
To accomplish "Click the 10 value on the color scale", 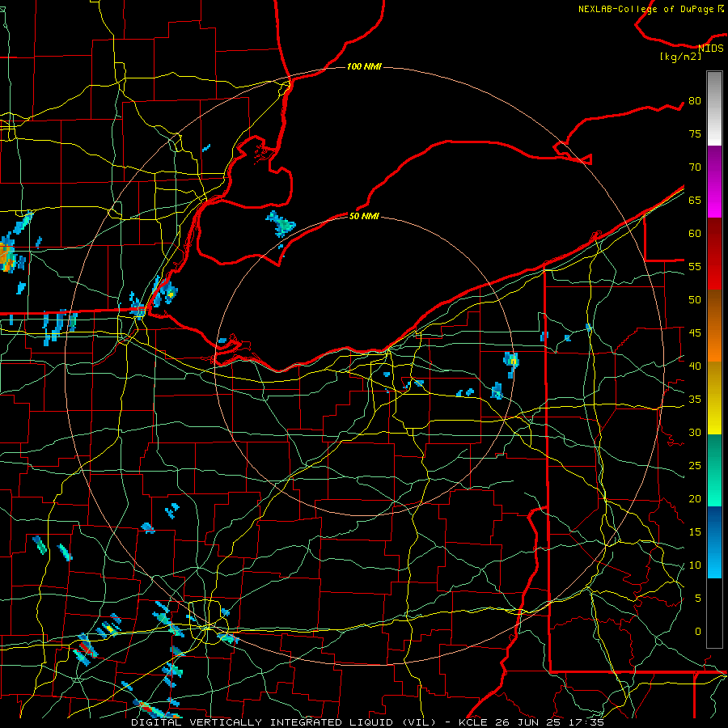I will click(x=695, y=565).
